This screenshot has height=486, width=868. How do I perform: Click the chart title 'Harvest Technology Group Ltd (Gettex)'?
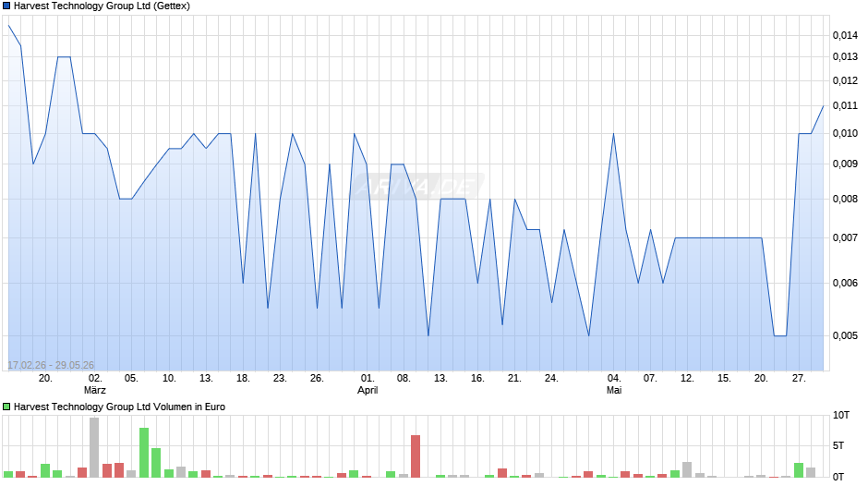(x=102, y=6)
